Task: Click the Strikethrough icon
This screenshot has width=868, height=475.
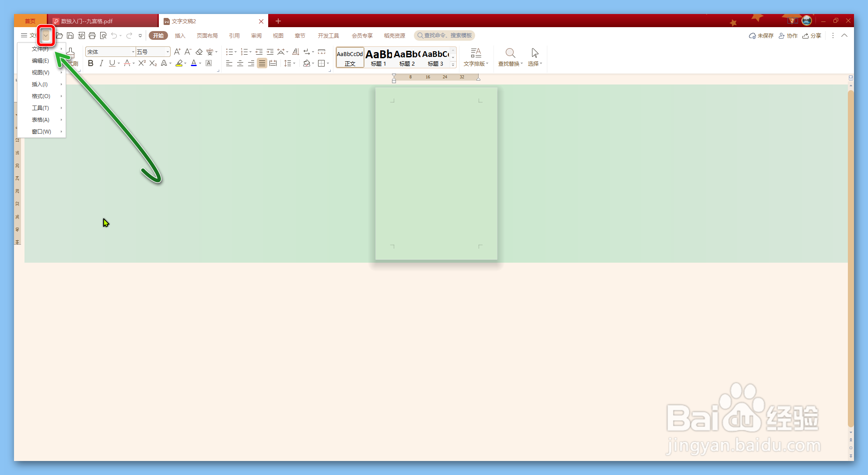Action: (x=127, y=63)
